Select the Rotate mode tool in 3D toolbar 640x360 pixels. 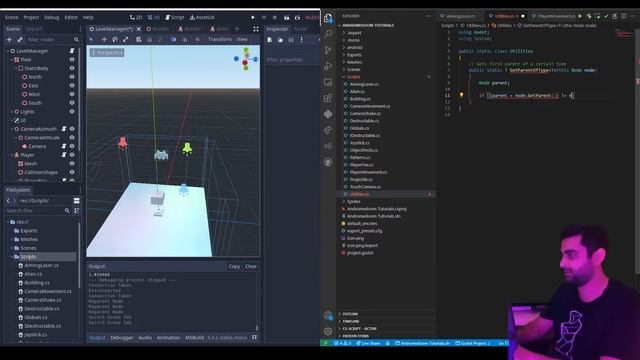pos(115,40)
